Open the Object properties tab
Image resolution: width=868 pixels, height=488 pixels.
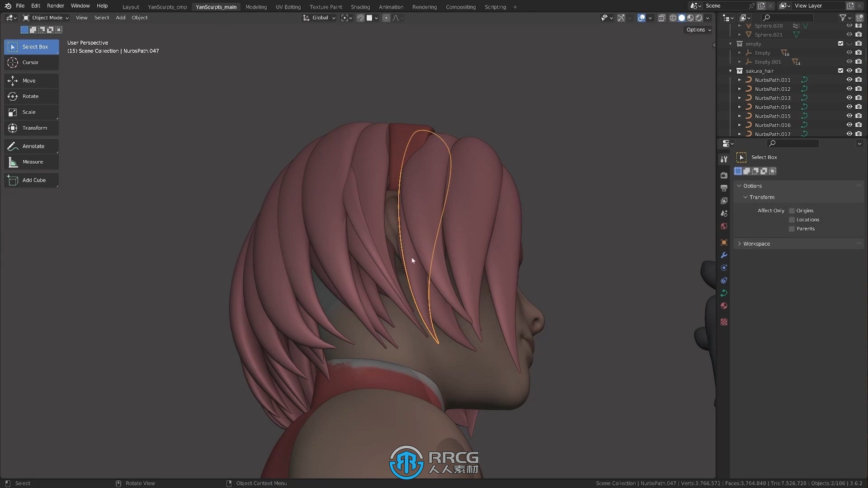pyautogui.click(x=724, y=243)
